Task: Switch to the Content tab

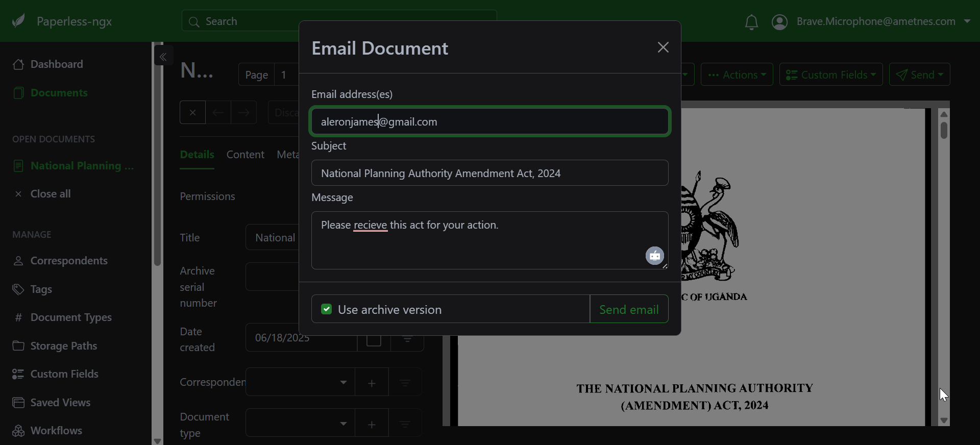Action: 245,155
